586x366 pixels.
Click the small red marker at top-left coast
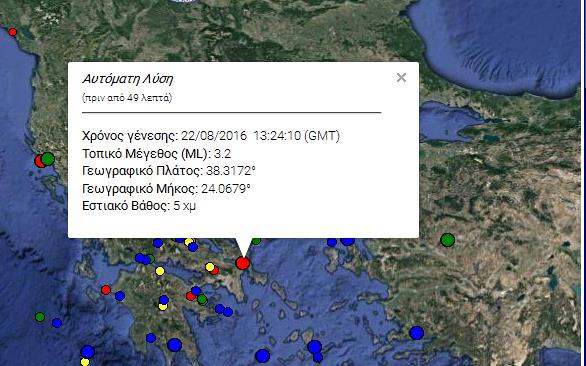(x=12, y=32)
